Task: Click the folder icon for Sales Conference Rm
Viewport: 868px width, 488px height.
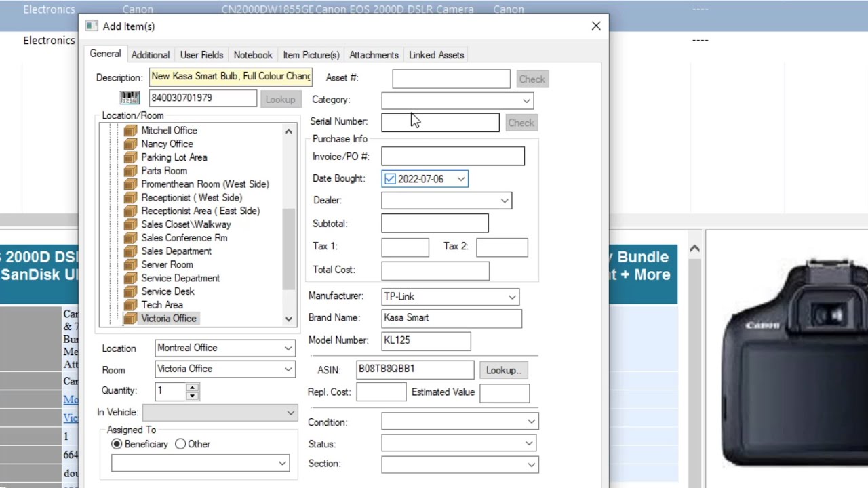Action: point(130,238)
